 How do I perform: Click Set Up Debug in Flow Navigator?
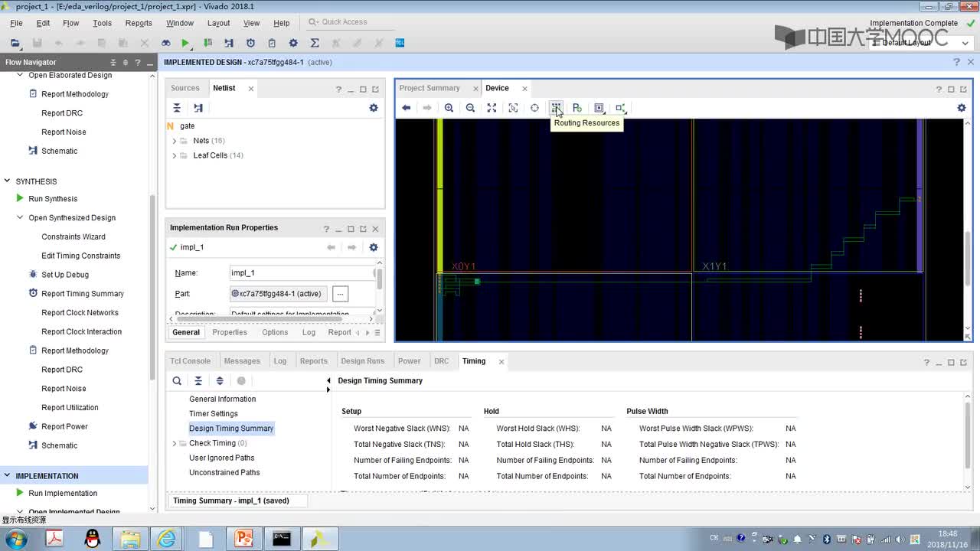pyautogui.click(x=65, y=275)
